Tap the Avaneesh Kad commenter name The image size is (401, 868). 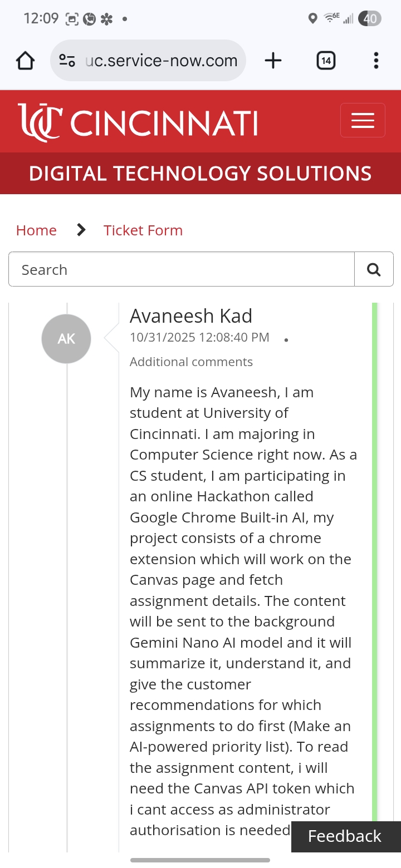pyautogui.click(x=191, y=316)
